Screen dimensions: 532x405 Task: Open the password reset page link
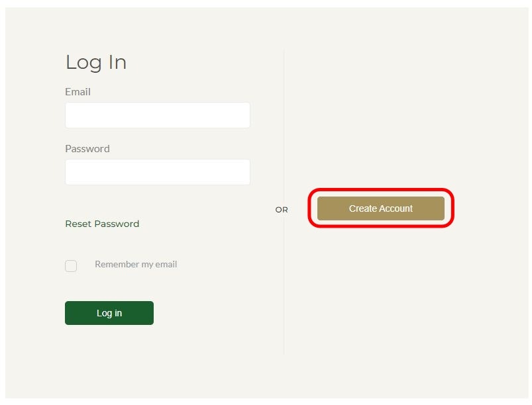coord(102,224)
